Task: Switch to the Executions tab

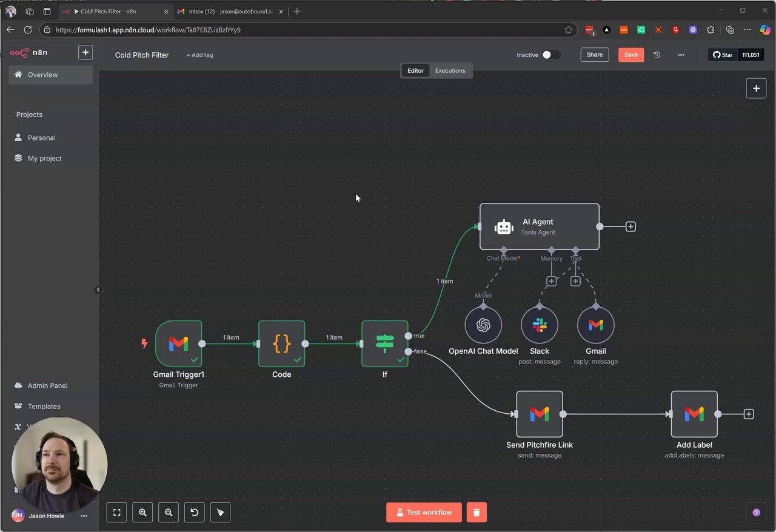Action: coord(450,70)
